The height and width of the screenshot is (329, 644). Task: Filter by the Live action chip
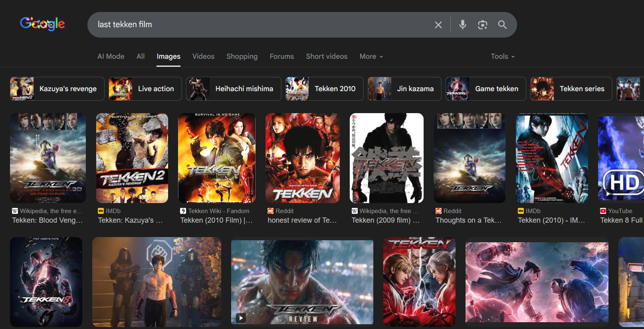(145, 89)
